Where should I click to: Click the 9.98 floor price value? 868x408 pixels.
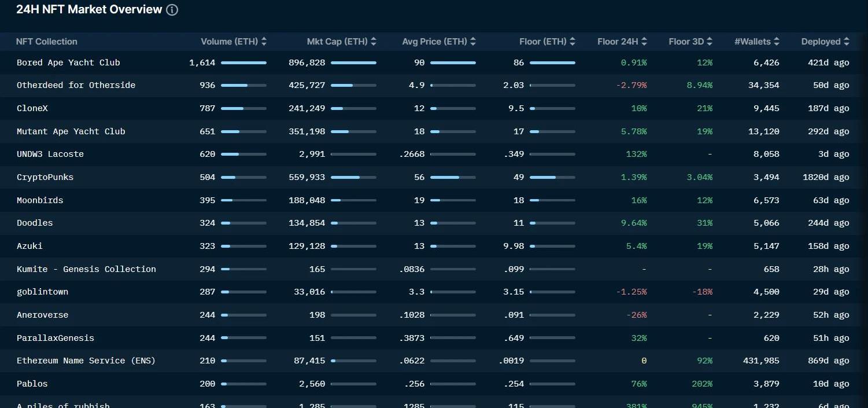coord(514,246)
